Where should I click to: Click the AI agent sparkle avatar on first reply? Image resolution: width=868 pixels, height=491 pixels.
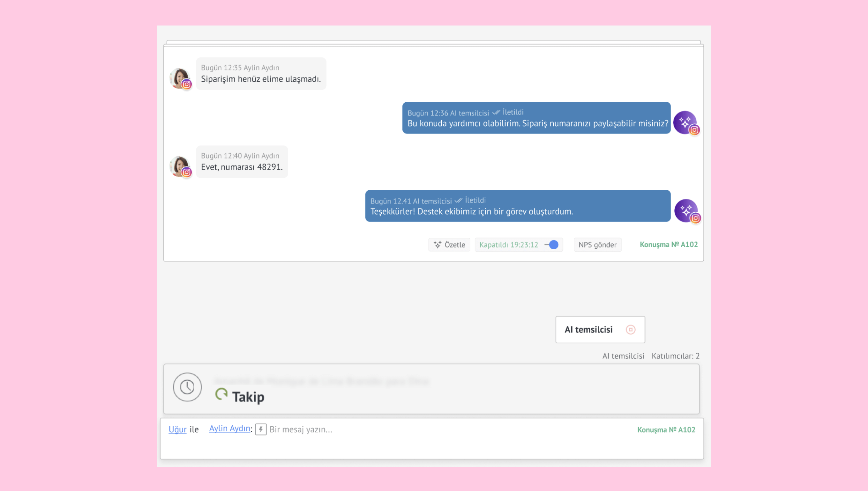685,122
